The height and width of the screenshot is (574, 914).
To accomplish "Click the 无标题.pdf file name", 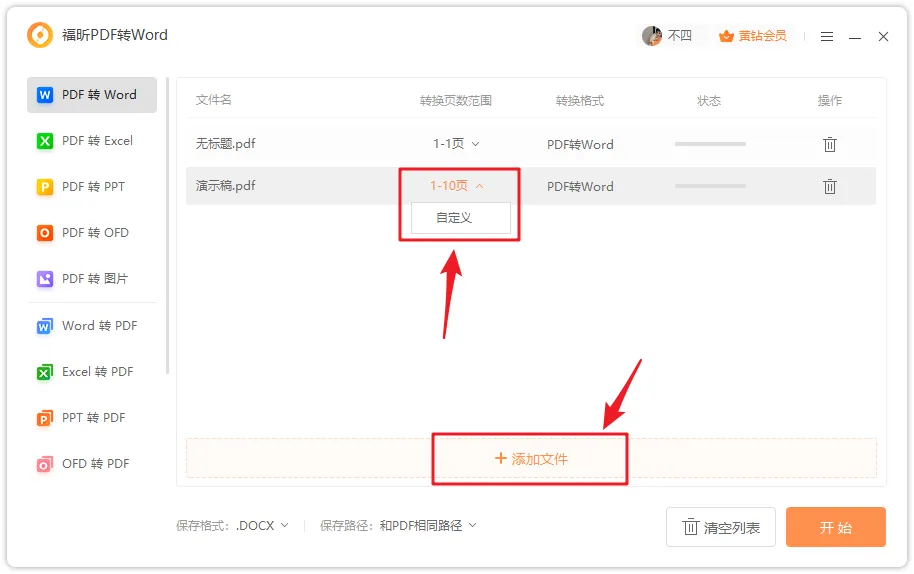I will pos(226,144).
